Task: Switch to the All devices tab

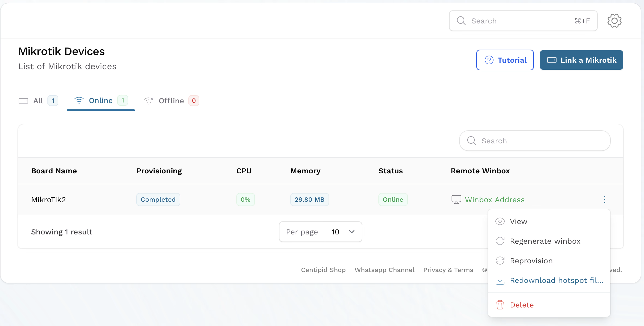Action: 38,101
